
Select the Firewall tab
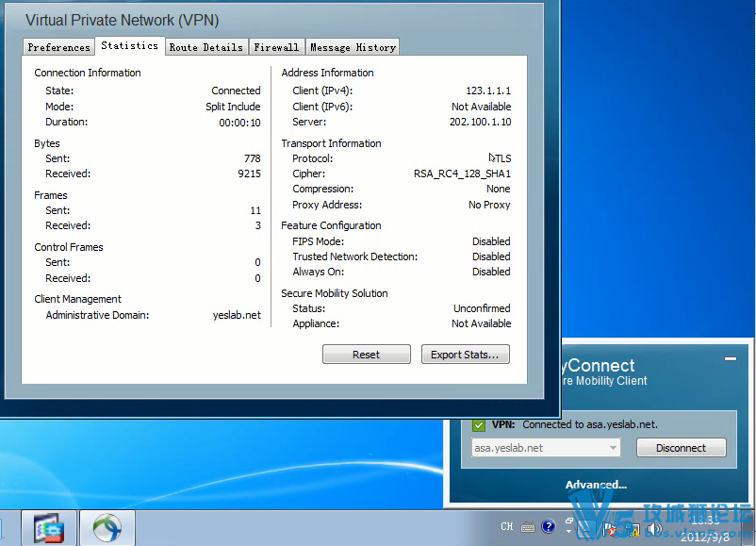(x=276, y=47)
